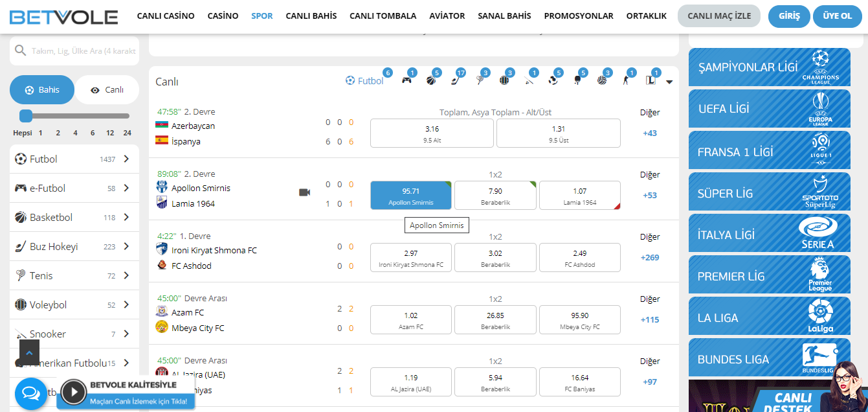Open the PROMOSYONLAR menu item

point(578,16)
